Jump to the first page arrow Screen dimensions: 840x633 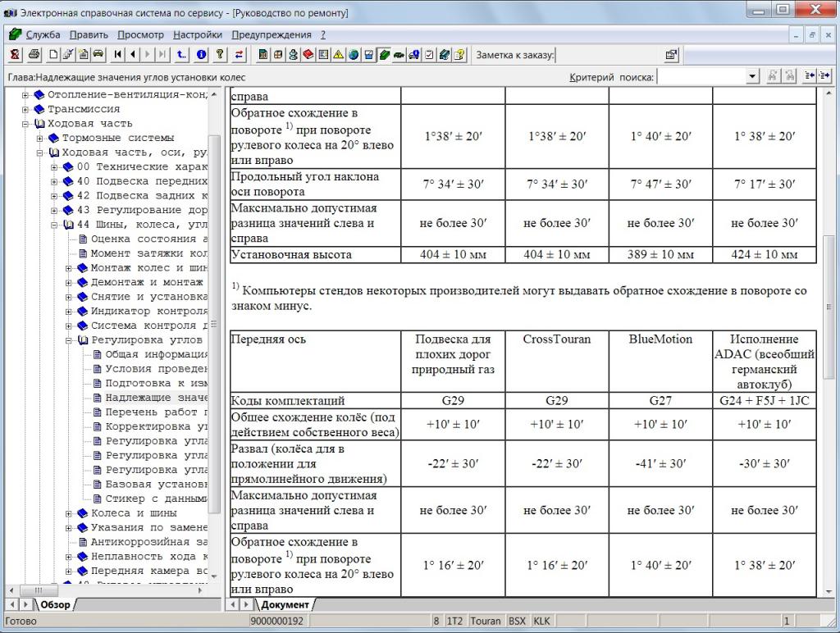(x=118, y=54)
